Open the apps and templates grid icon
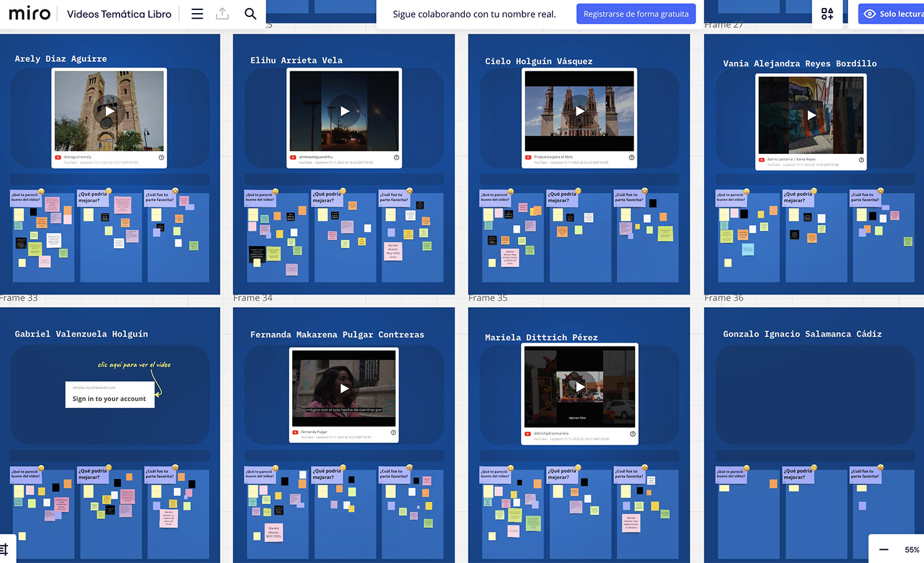 [827, 14]
